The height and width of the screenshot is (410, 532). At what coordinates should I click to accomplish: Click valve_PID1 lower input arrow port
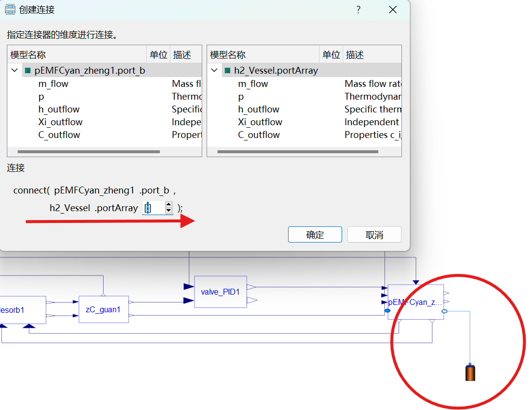tap(189, 301)
